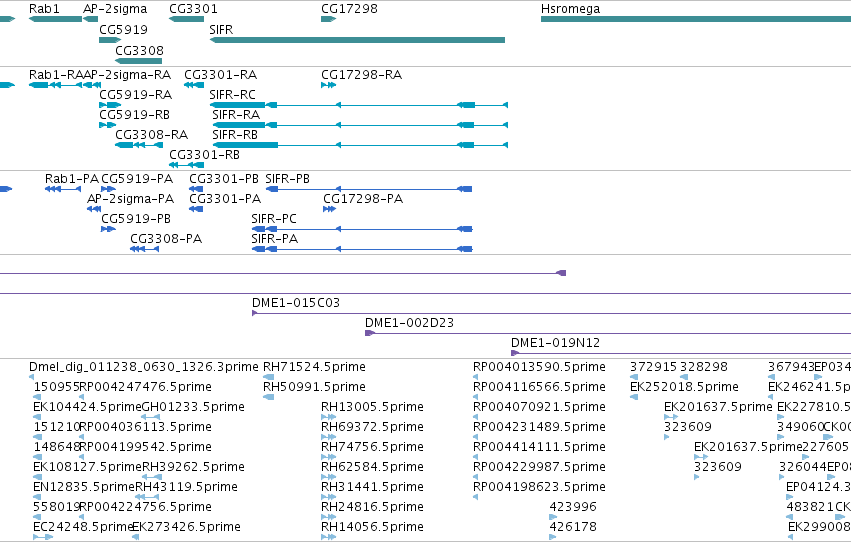Viewport: 851px width, 542px height.
Task: Select the RH24816.5prime EST label
Action: point(372,507)
